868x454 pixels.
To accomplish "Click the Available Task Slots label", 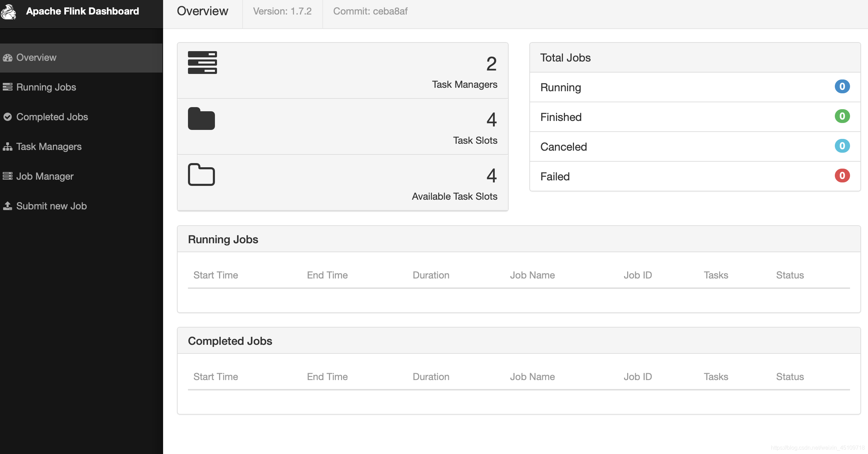I will point(454,196).
